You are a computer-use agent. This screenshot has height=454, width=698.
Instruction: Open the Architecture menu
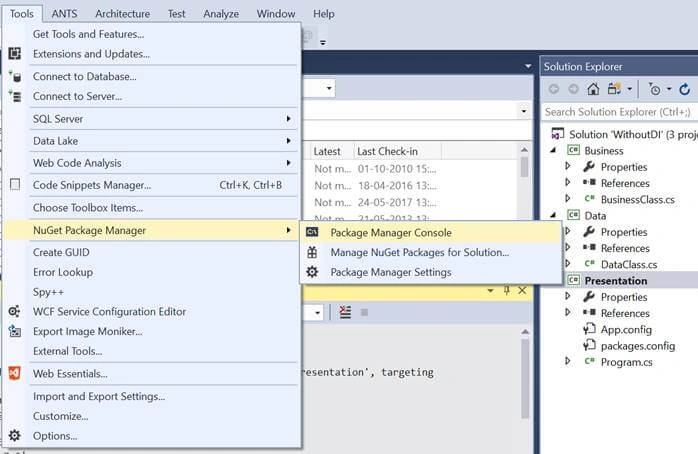pyautogui.click(x=122, y=14)
